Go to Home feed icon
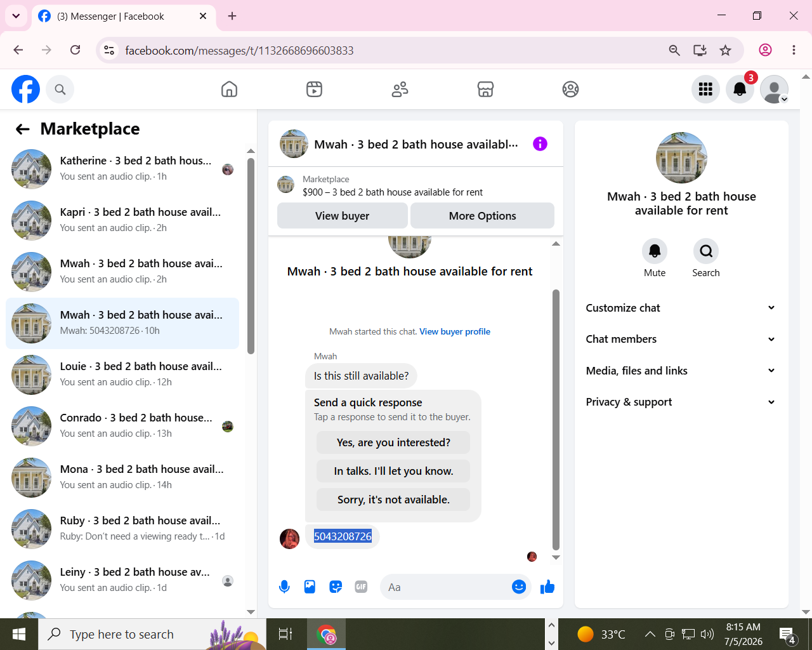Screen dimensions: 812x650 229,90
